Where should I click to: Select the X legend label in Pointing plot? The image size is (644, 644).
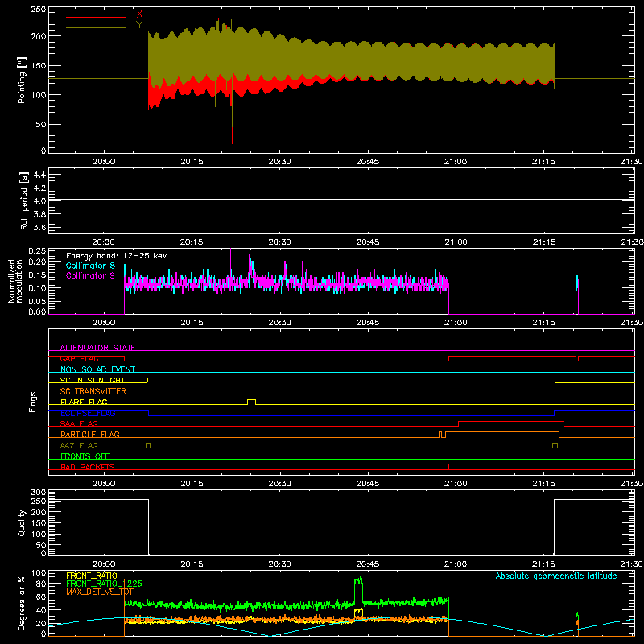click(x=139, y=14)
